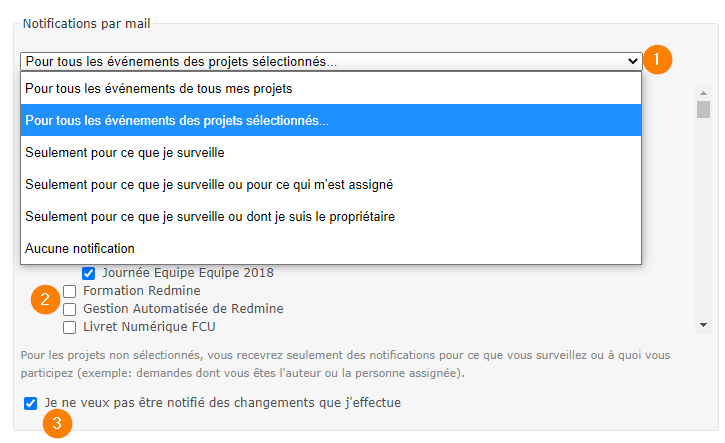Collapse the mail notifications dropdown arrow
Viewport: 725px width, 443px height.
pyautogui.click(x=632, y=61)
